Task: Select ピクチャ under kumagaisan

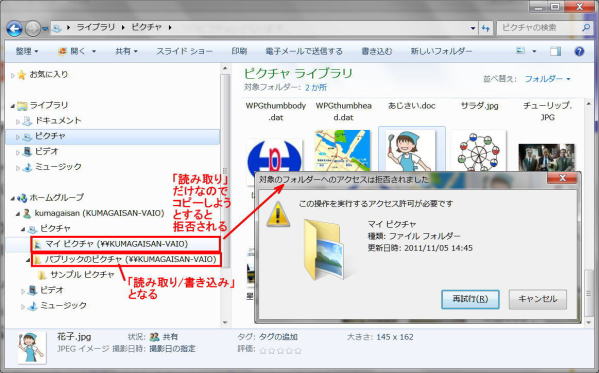Action: pyautogui.click(x=55, y=228)
